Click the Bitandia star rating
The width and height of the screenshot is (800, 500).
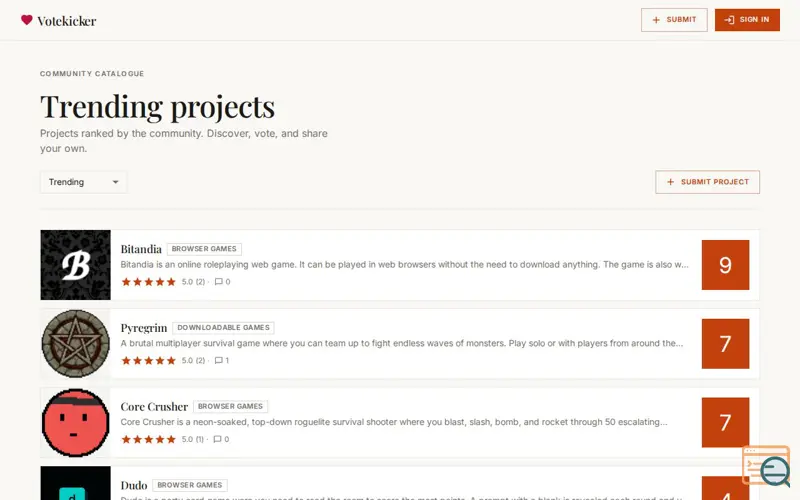[148, 282]
